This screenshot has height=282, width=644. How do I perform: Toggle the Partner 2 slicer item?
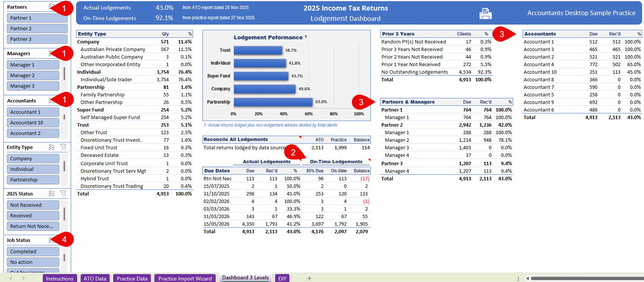click(37, 28)
